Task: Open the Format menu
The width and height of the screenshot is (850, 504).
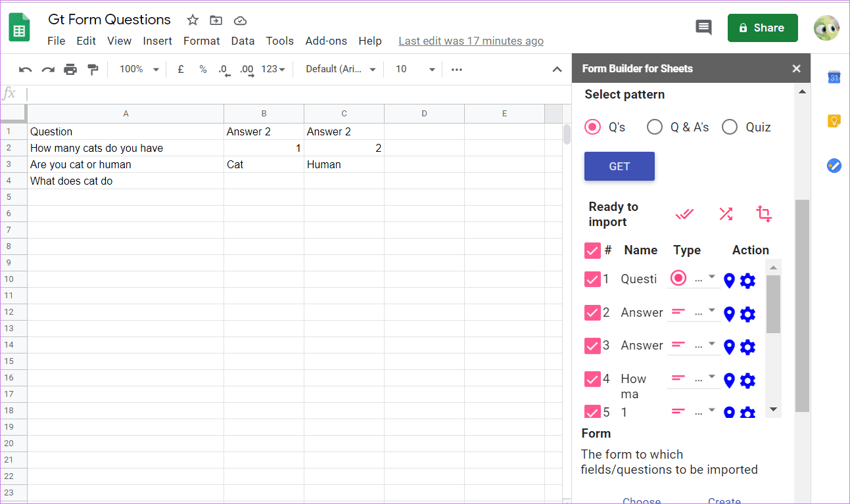Action: 202,41
